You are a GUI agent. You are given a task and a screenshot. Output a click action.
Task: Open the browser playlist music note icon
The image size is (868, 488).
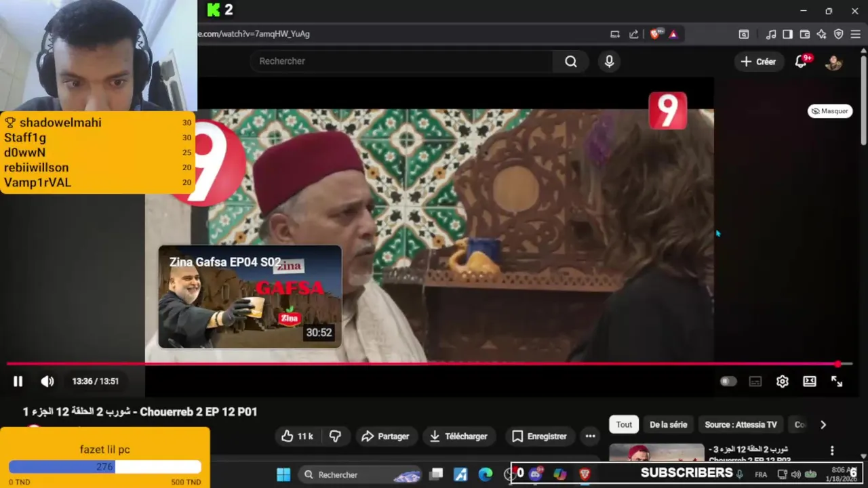click(771, 34)
